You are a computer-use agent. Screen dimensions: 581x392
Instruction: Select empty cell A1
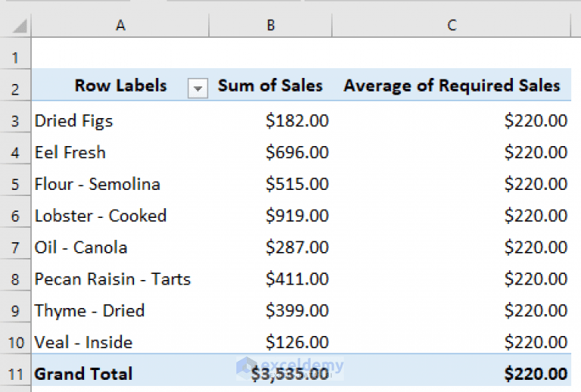[120, 53]
